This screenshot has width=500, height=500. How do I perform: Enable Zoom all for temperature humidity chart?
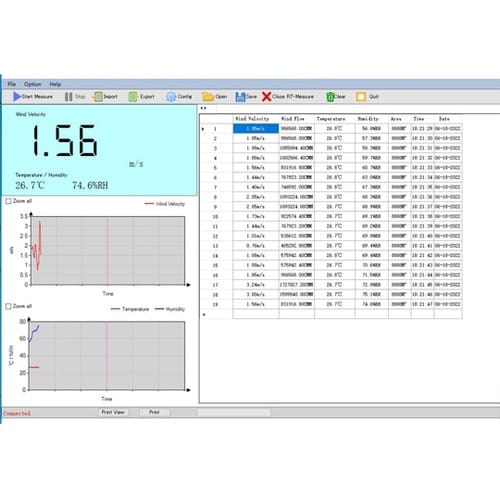[9, 306]
